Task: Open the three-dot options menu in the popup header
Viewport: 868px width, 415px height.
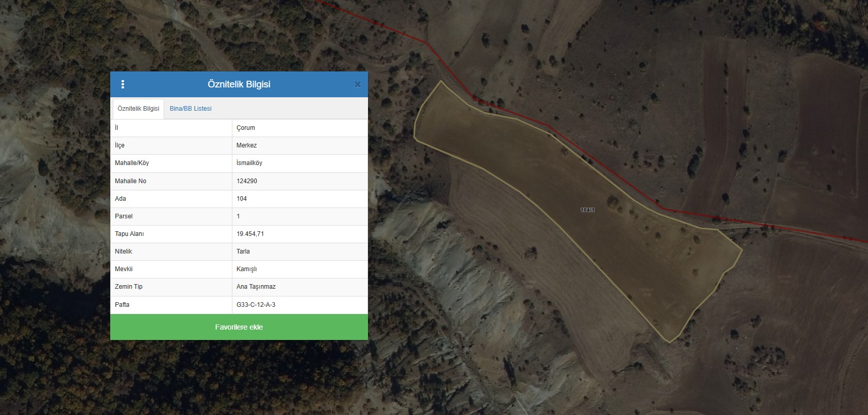Action: pos(123,84)
